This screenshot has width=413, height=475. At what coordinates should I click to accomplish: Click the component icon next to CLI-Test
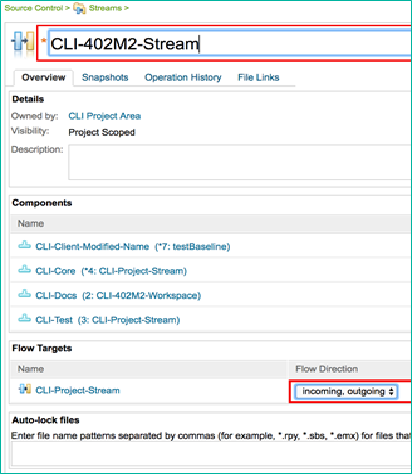click(x=24, y=318)
